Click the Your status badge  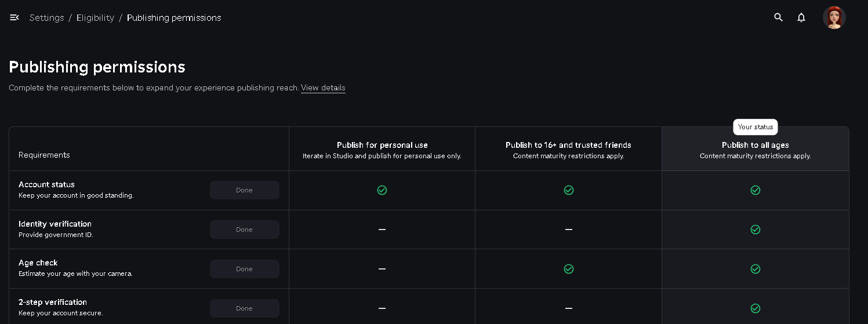click(x=756, y=127)
